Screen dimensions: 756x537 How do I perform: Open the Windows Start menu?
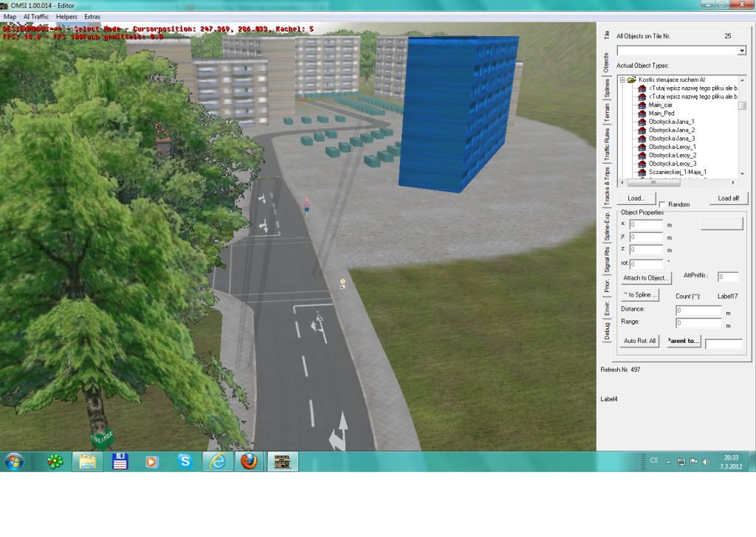click(x=13, y=461)
